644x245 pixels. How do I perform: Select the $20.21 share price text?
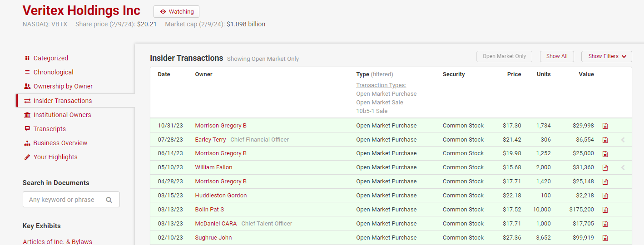point(147,24)
